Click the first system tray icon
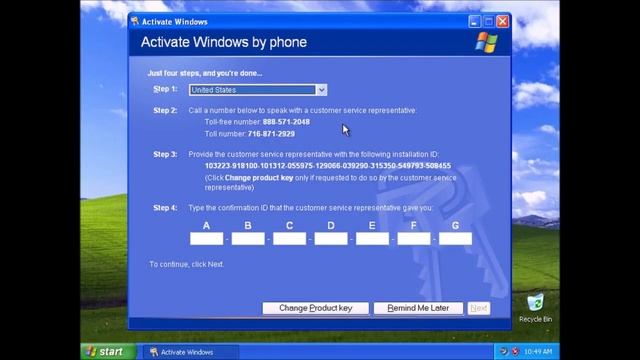This screenshot has height=360, width=640. pos(504,351)
